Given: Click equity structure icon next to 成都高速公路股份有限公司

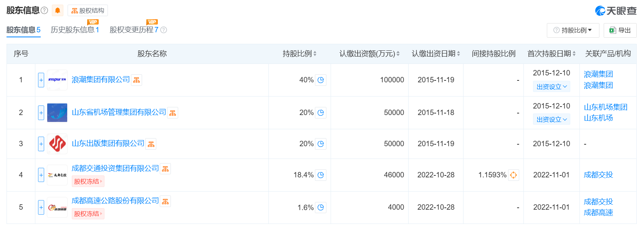Looking at the screenshot, I should coord(166,202).
